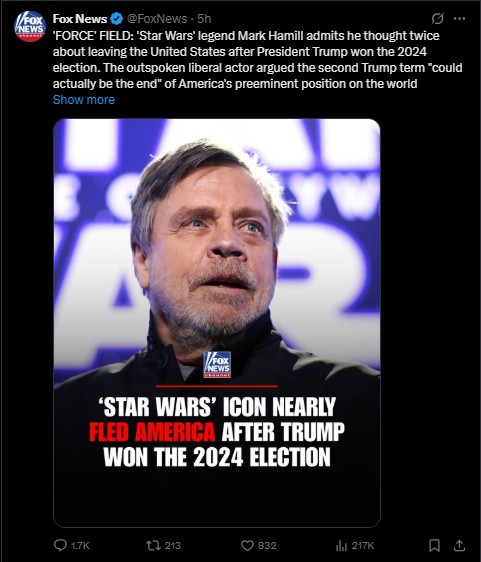Image resolution: width=481 pixels, height=562 pixels.
Task: Click the 213 reposts count
Action: coord(172,546)
